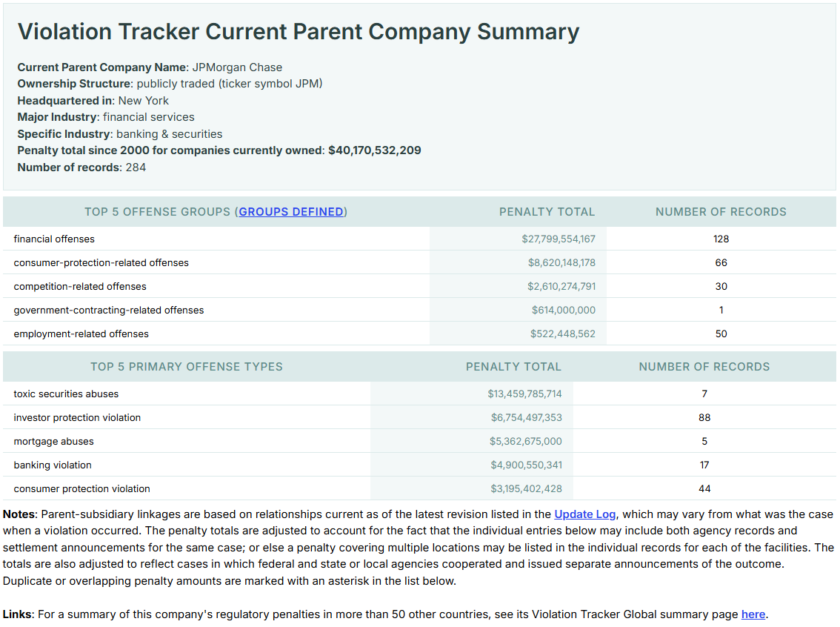Screen dimensions: 840x627
Task: Select the company name 'JPMorgan Chase'
Action: click(237, 67)
